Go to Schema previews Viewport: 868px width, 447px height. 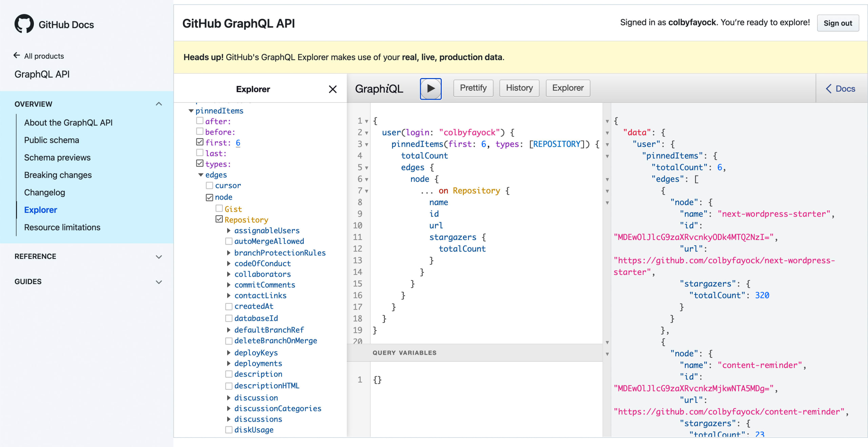(57, 157)
